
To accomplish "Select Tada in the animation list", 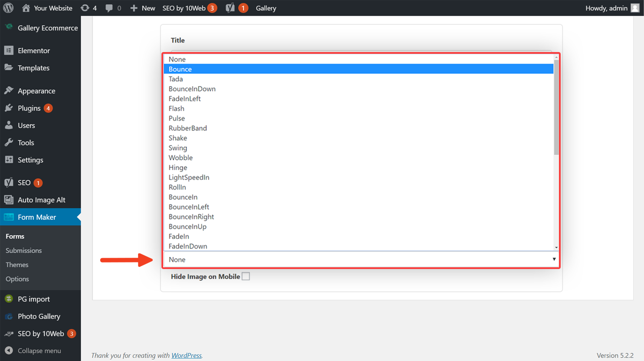I will (358, 79).
